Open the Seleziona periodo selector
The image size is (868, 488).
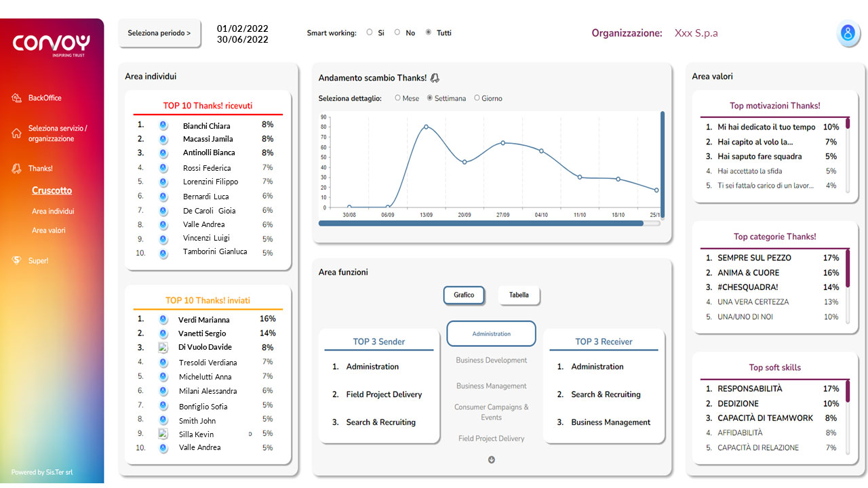click(159, 33)
